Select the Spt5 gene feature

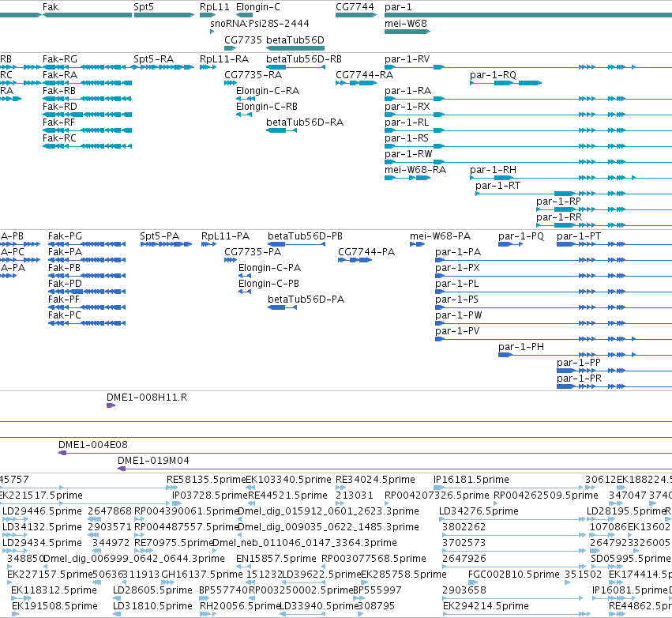click(164, 15)
